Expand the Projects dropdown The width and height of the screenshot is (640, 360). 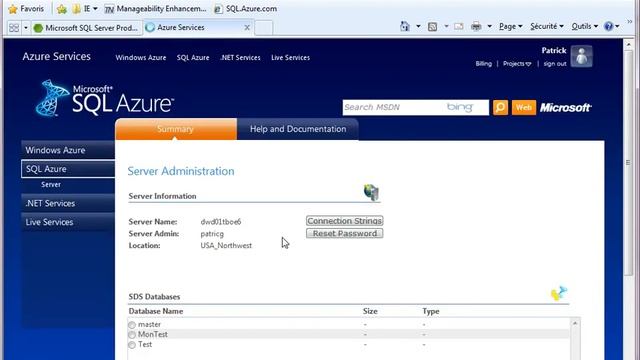tap(517, 64)
